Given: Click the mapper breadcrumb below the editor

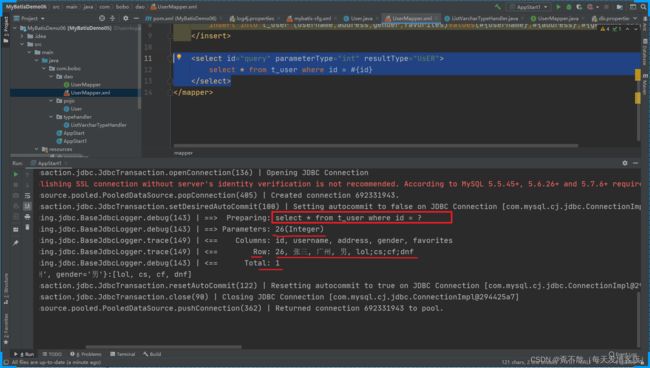Looking at the screenshot, I should [183, 153].
